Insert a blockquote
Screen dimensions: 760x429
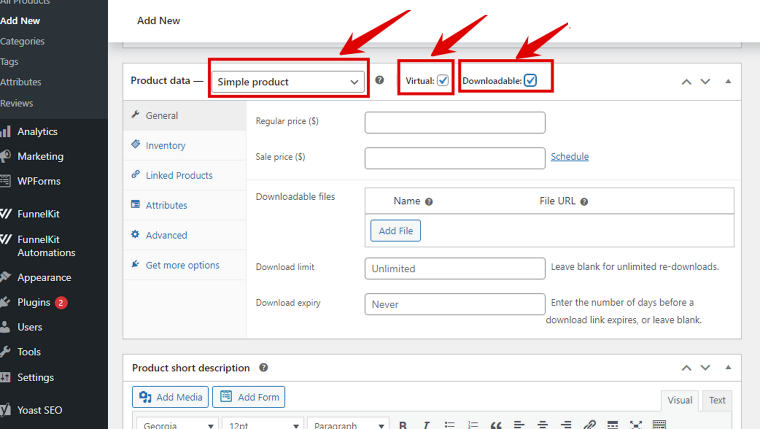coord(496,425)
